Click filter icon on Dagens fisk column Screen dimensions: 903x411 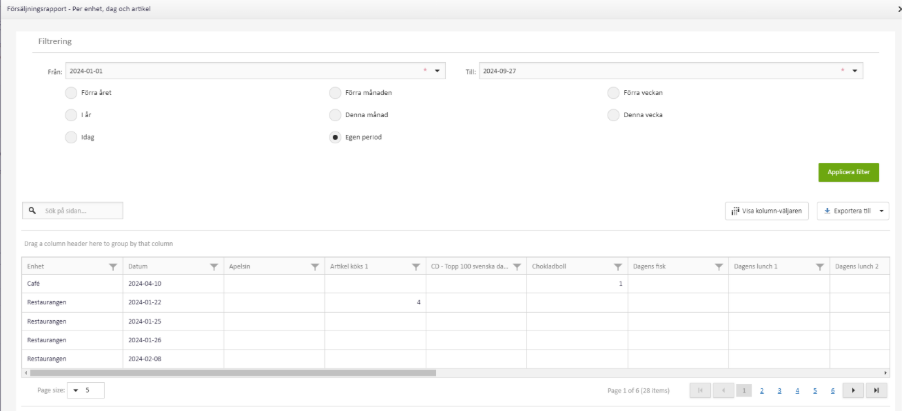point(719,267)
